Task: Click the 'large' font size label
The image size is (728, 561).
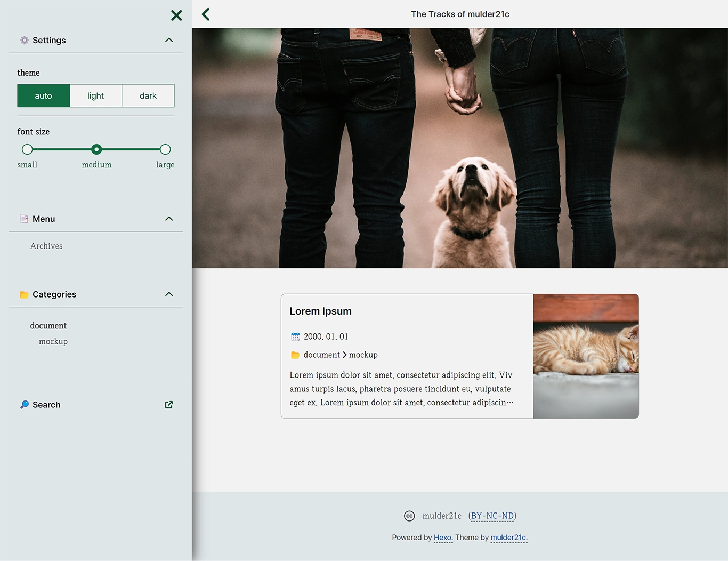Action: [x=165, y=165]
